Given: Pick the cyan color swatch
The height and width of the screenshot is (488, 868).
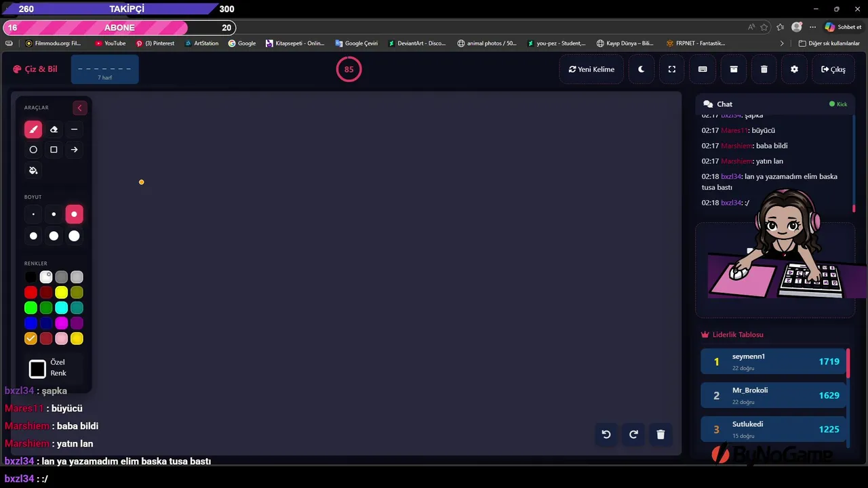Looking at the screenshot, I should (x=62, y=308).
